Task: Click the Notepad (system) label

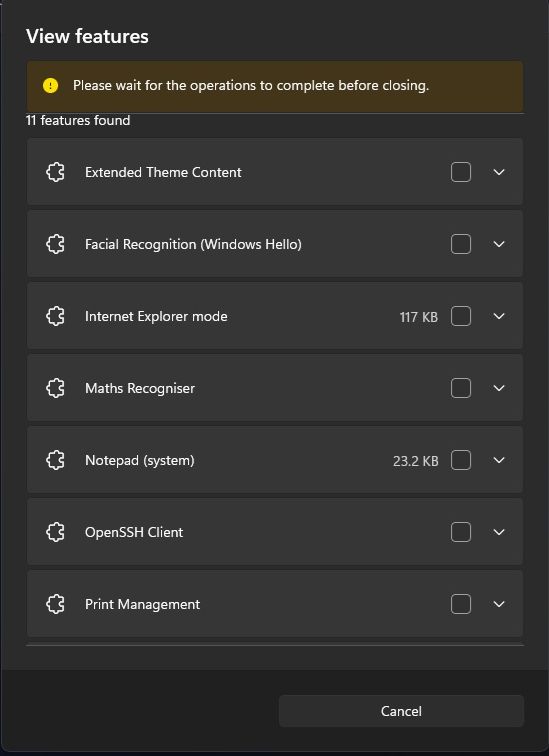Action: (x=140, y=460)
